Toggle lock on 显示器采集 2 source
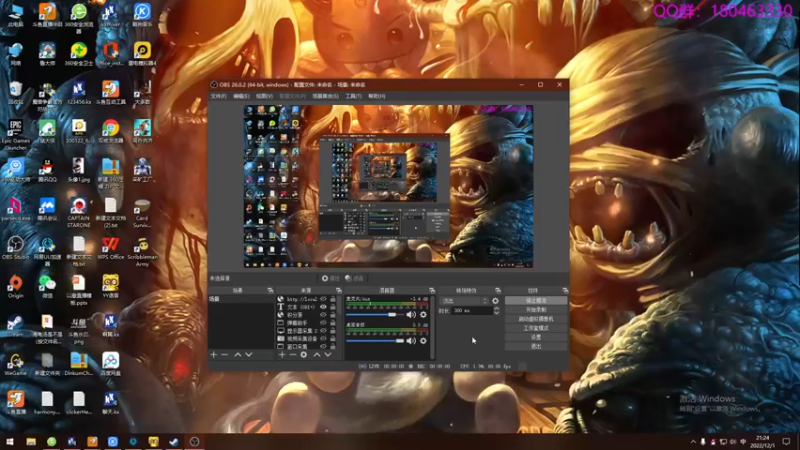The image size is (800, 450). point(333,331)
